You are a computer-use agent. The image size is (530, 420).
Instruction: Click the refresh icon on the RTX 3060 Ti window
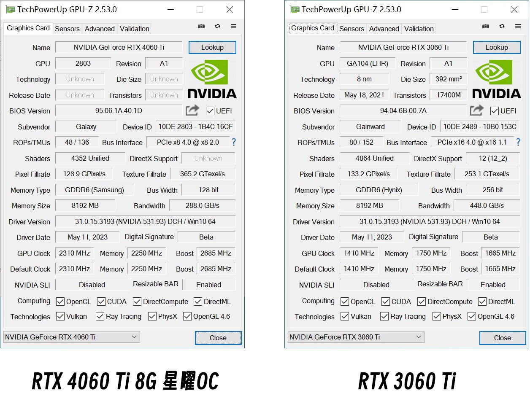(502, 26)
